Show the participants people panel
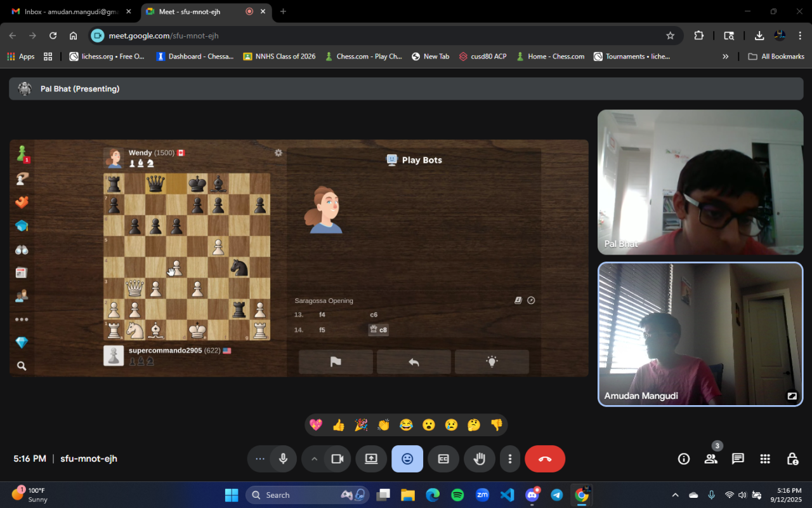The image size is (812, 508). point(711,458)
